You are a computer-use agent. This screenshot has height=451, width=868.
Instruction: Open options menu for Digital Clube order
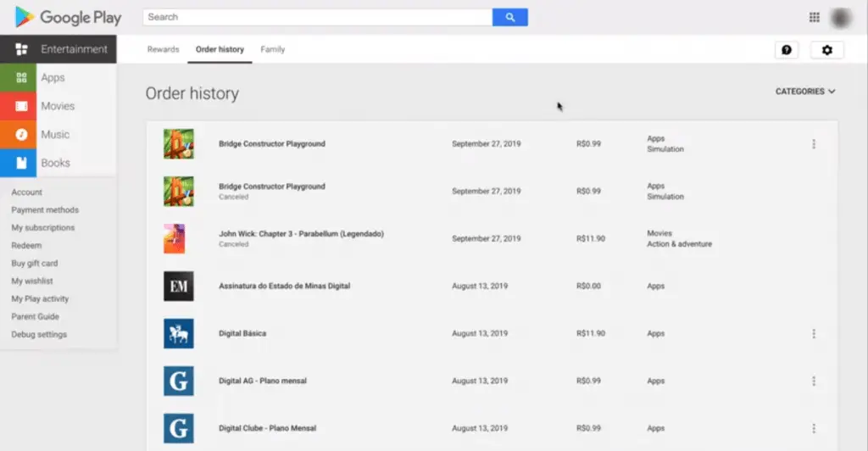pos(814,428)
